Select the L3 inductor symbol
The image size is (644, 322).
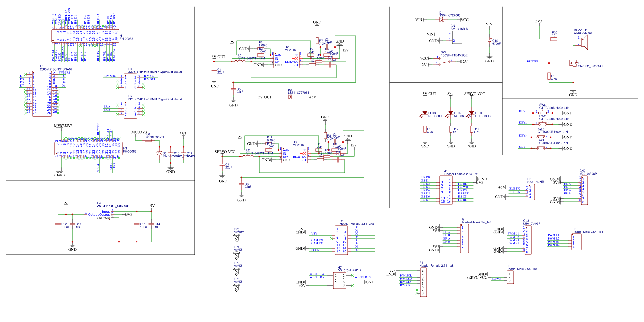[240, 61]
